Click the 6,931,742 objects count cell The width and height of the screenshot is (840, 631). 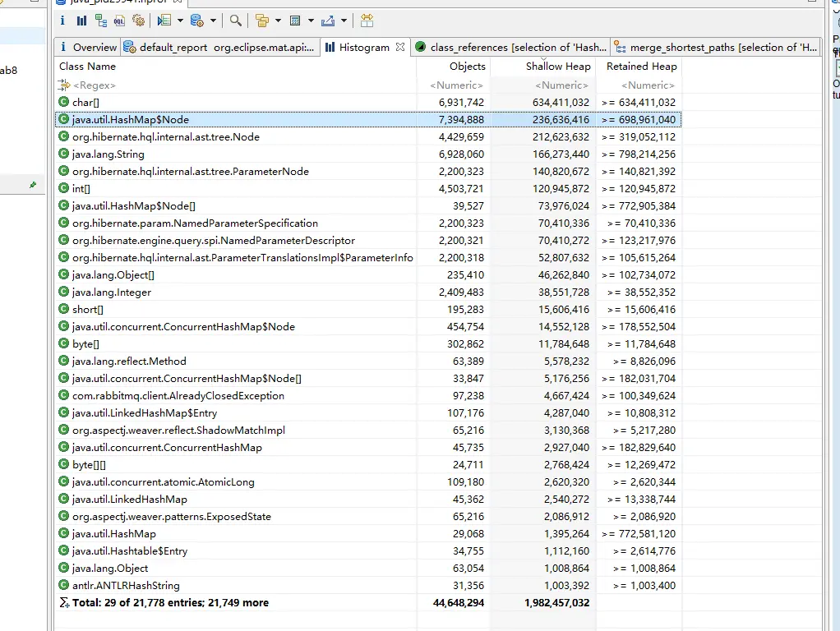click(x=461, y=103)
